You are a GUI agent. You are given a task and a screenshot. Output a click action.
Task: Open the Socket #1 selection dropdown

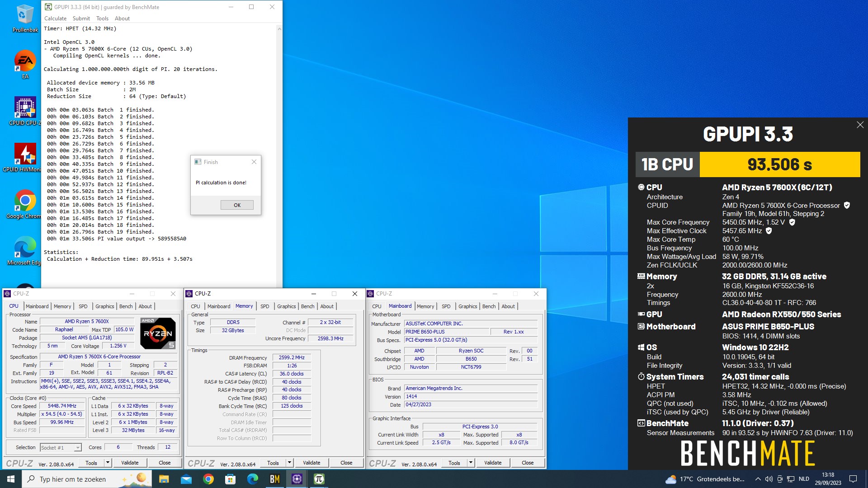pyautogui.click(x=61, y=447)
